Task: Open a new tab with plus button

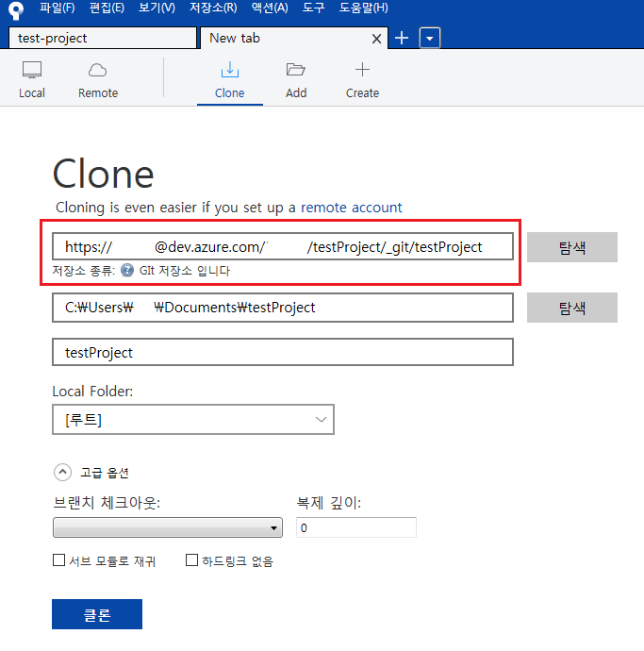Action: pyautogui.click(x=402, y=38)
